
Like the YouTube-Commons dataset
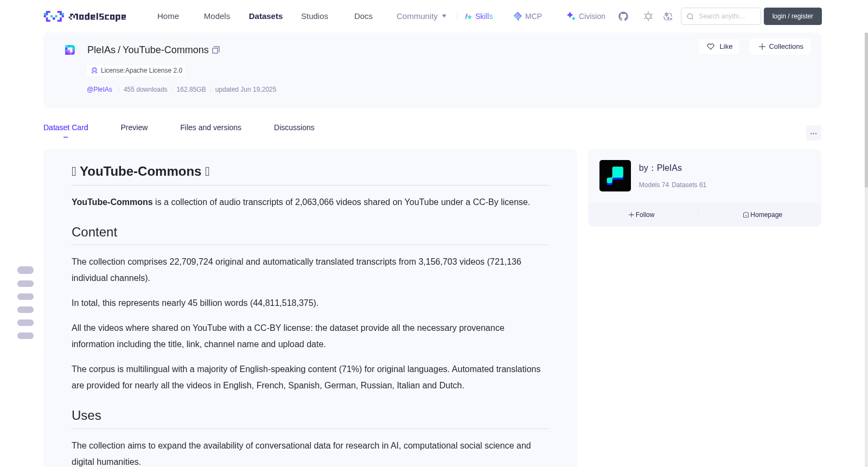[719, 47]
